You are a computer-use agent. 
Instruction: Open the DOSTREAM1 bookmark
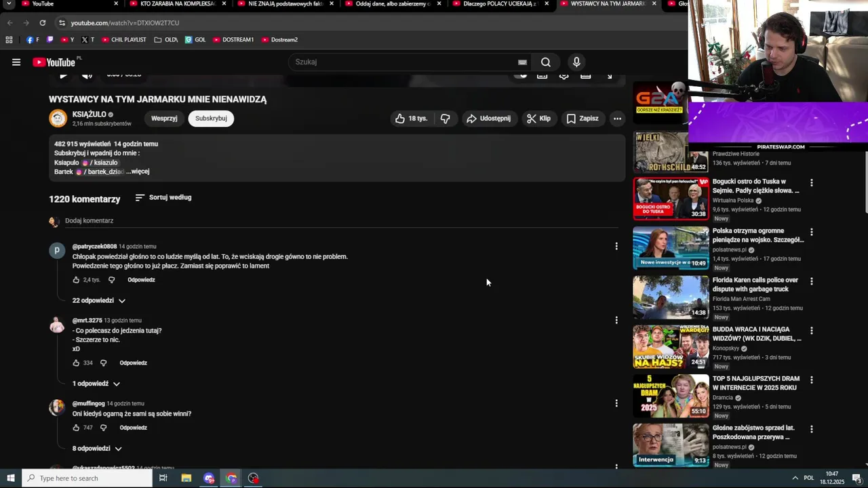click(233, 40)
